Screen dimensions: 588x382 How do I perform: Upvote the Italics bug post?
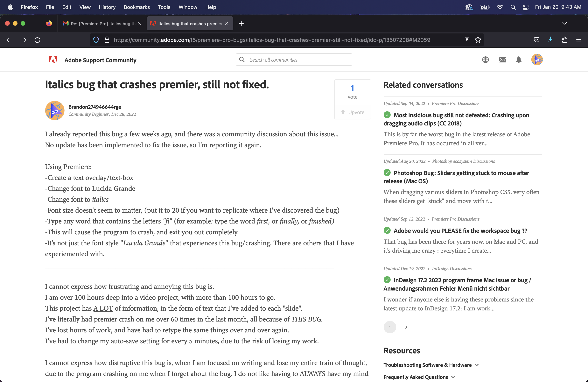[x=352, y=112]
